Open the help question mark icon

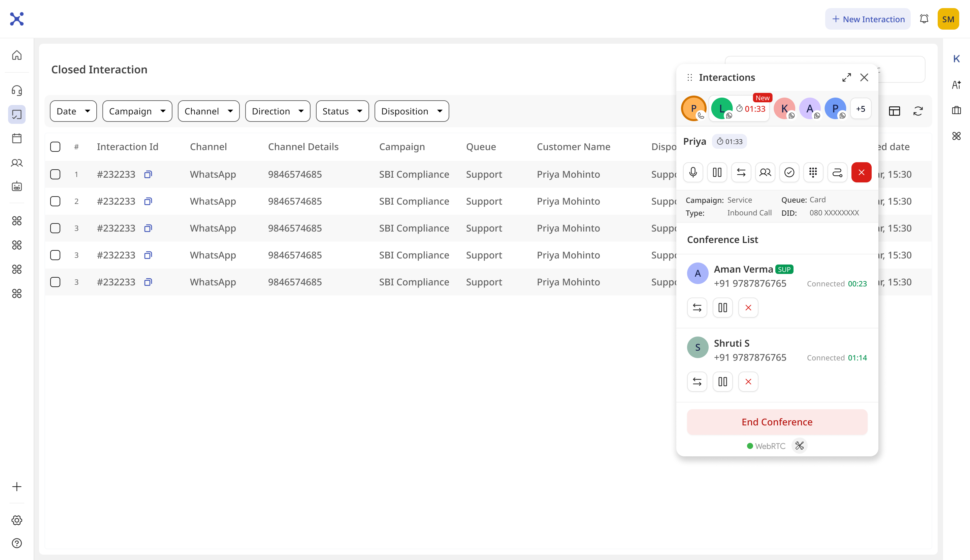[17, 543]
